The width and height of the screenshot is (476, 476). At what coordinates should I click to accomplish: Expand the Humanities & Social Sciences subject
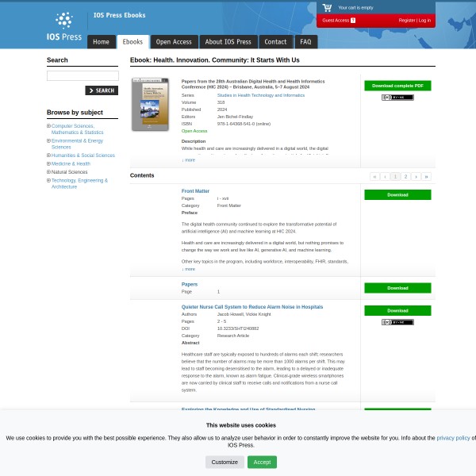pyautogui.click(x=48, y=155)
